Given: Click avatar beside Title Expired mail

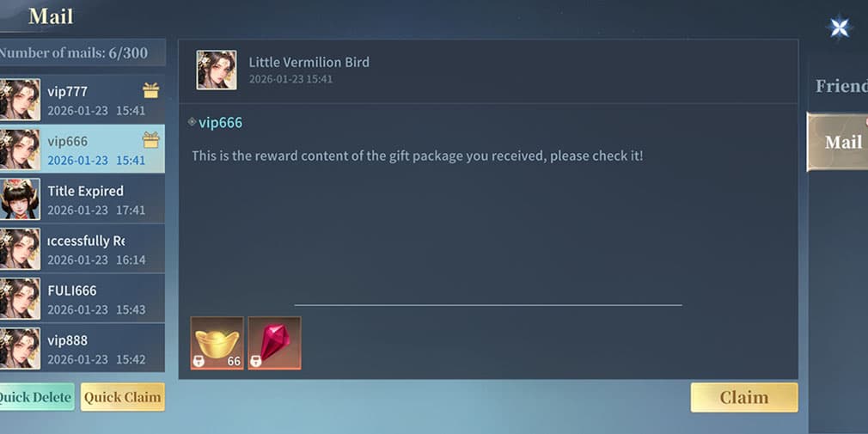Looking at the screenshot, I should 20,199.
